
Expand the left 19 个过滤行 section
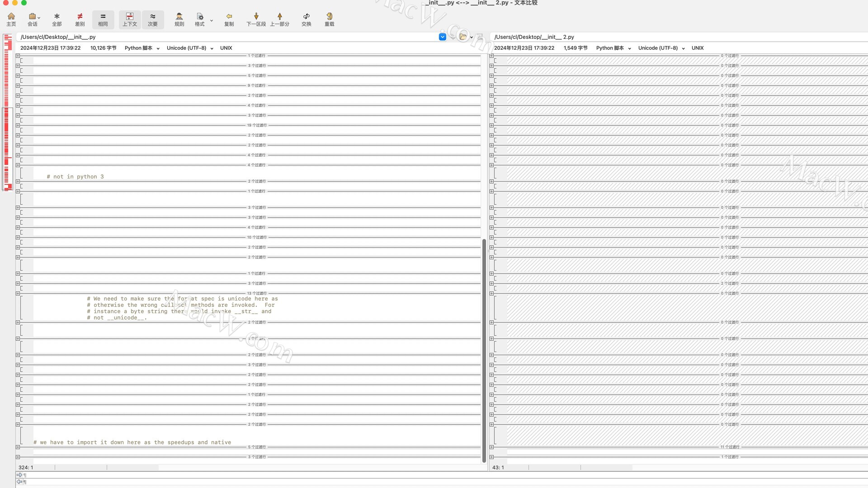18,125
